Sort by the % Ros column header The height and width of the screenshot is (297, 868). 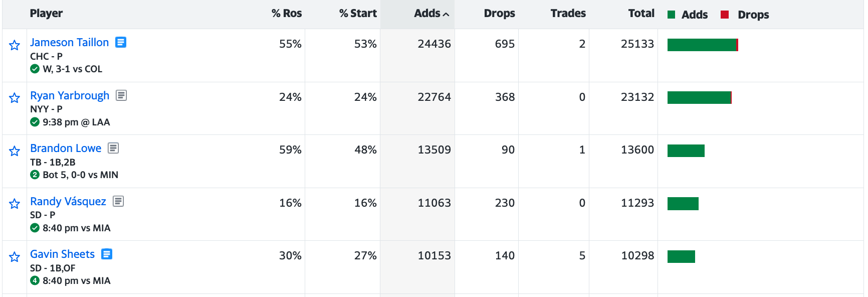click(x=287, y=14)
